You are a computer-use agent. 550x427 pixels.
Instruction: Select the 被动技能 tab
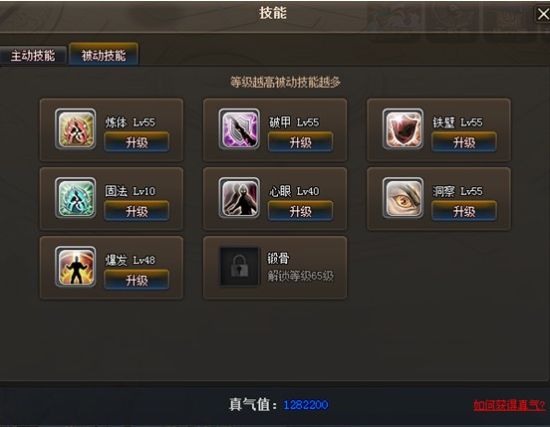pos(104,54)
